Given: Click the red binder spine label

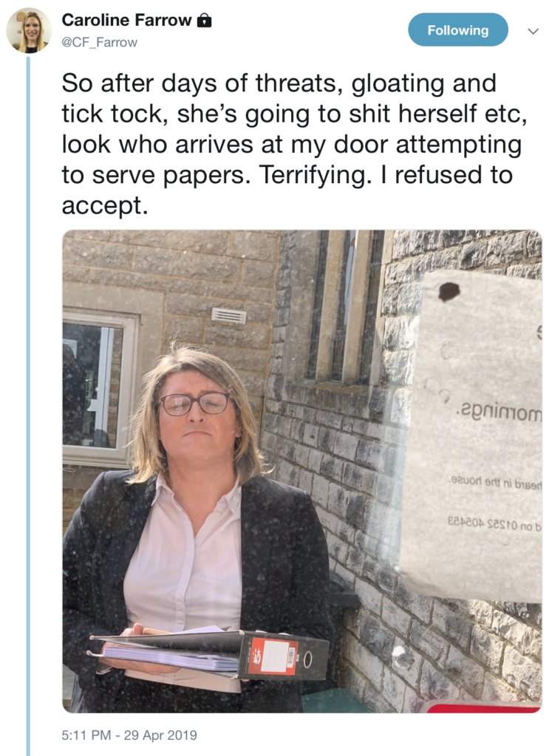Looking at the screenshot, I should pos(273,656).
